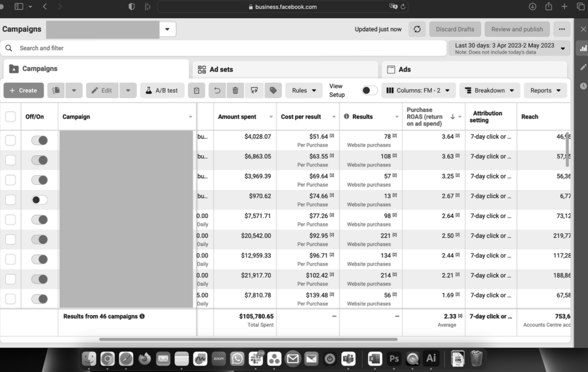Image resolution: width=588 pixels, height=372 pixels.
Task: Click the A/B test button
Action: 162,90
